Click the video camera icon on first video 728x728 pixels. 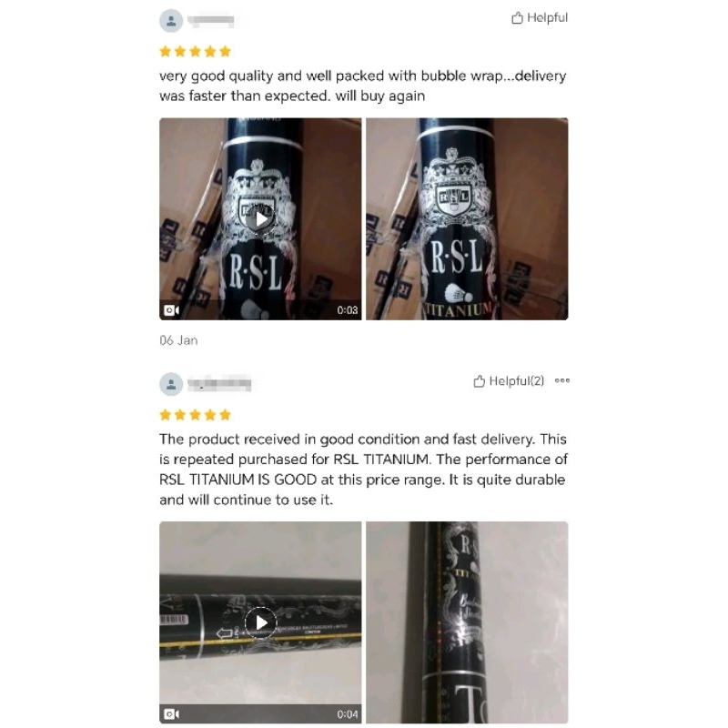(x=171, y=310)
